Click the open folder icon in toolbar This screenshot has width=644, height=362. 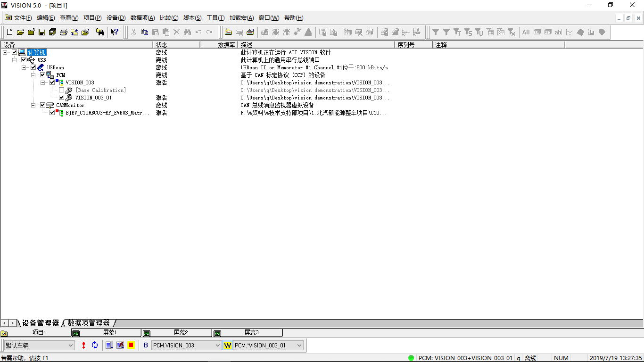pos(20,32)
